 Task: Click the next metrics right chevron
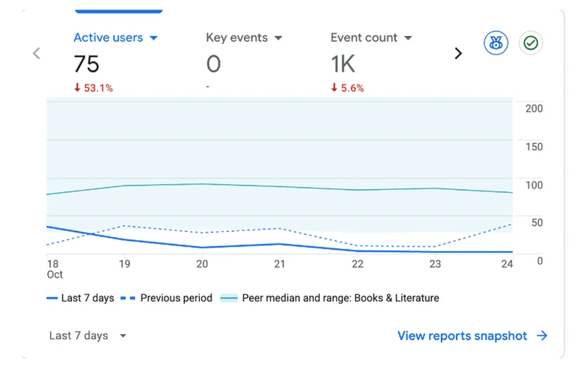(458, 53)
